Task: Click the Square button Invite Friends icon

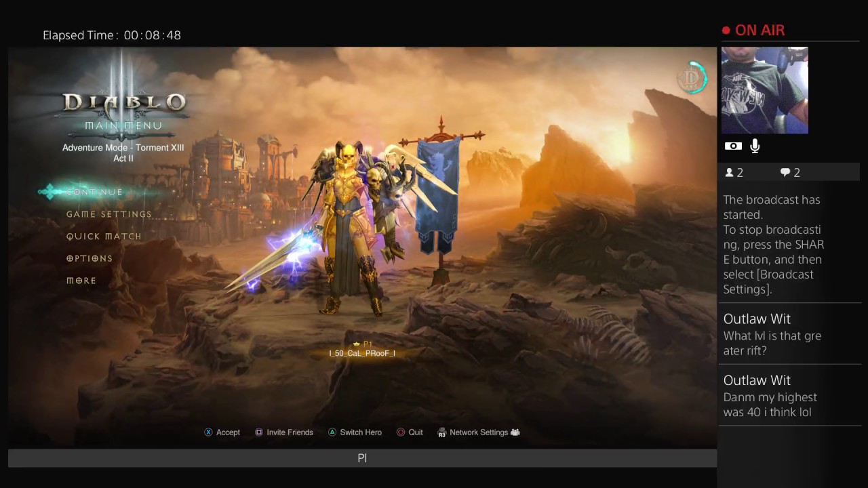Action: [259, 432]
